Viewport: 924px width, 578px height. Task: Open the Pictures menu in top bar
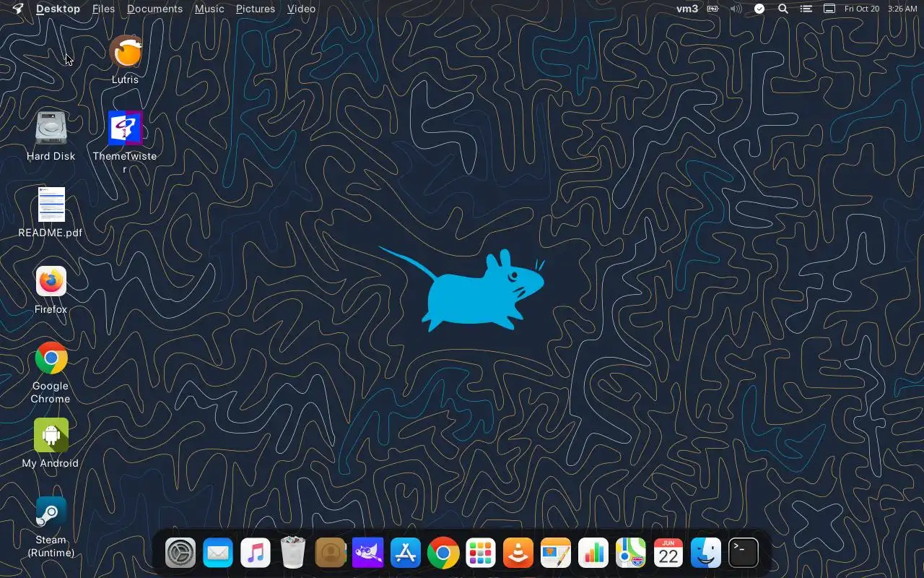(x=256, y=9)
